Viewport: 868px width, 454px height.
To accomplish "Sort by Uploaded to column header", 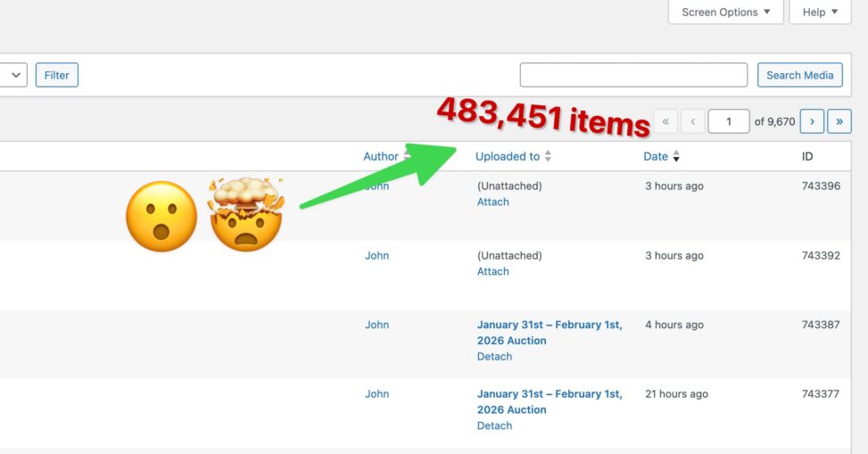I will pyautogui.click(x=507, y=156).
